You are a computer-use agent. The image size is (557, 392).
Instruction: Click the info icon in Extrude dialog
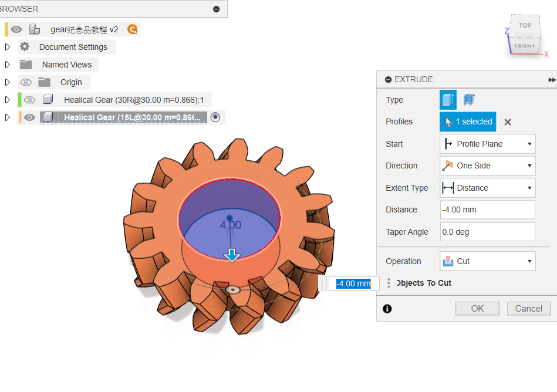pyautogui.click(x=387, y=309)
